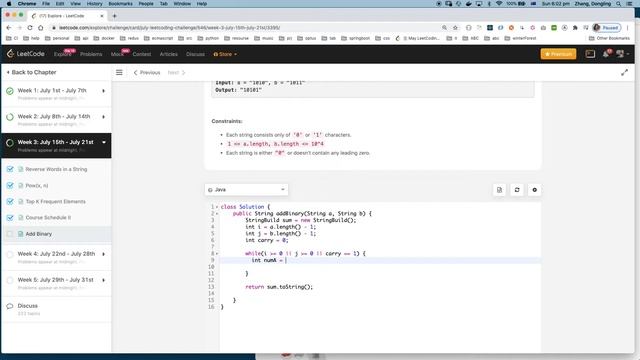Open the Bookmarks menu in menu bar
This screenshot has width=640, height=360.
[x=120, y=4]
